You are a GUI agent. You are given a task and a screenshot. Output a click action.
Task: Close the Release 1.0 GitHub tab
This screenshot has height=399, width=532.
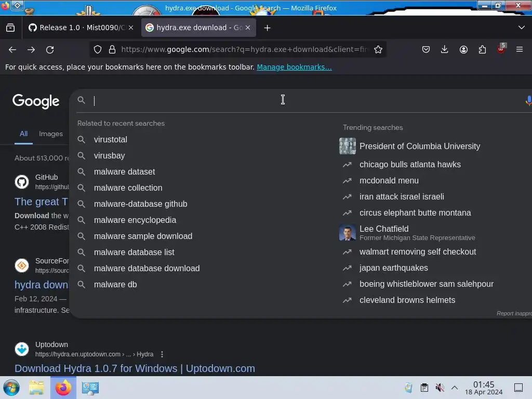[131, 28]
